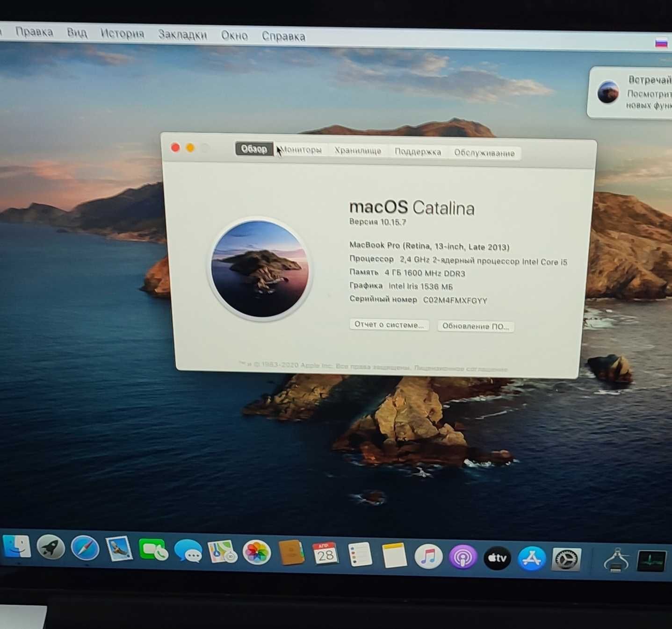Open the Окно menu
Viewport: 672px width, 629px height.
tap(234, 36)
